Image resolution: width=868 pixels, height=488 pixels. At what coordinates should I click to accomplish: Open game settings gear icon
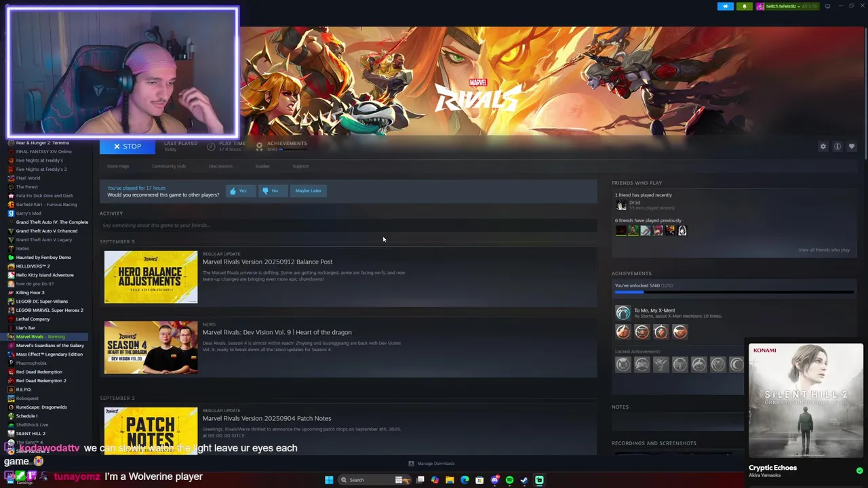pos(823,146)
